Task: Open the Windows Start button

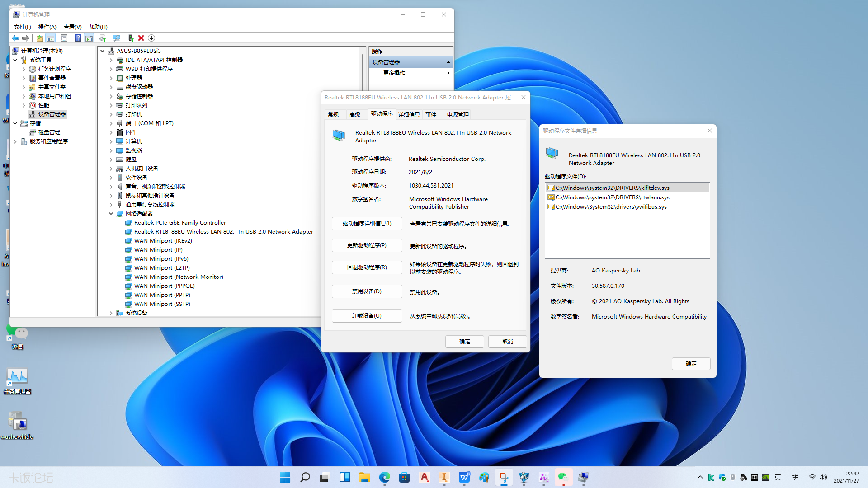Action: [285, 477]
